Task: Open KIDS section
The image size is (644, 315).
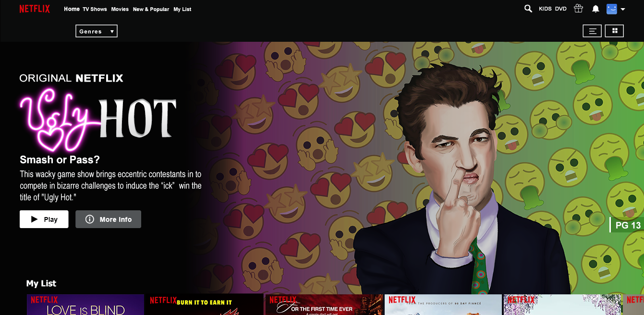Action: tap(545, 9)
